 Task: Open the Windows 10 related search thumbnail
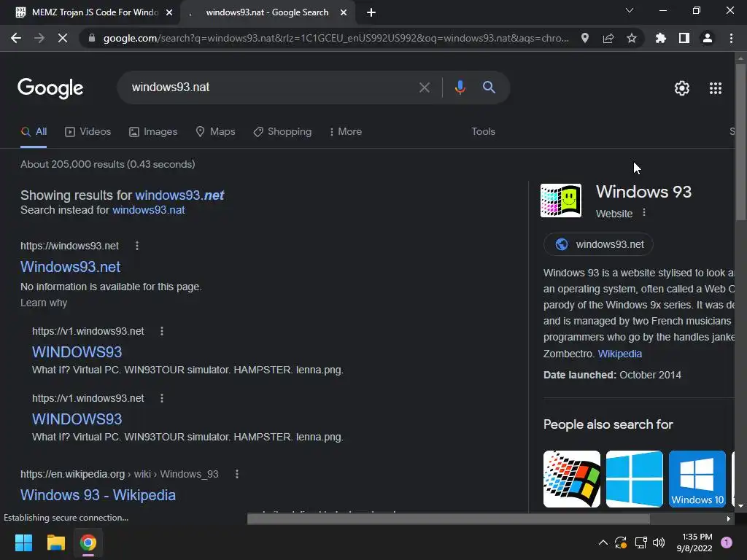pyautogui.click(x=697, y=478)
